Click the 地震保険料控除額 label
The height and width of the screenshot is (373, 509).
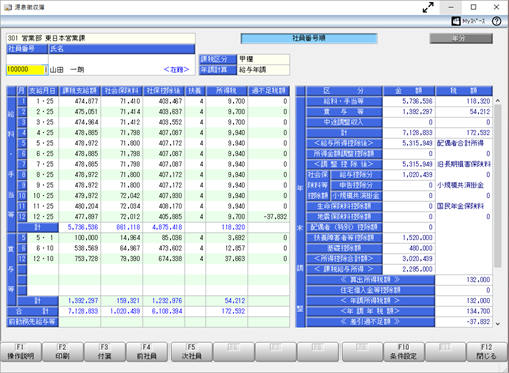(344, 217)
